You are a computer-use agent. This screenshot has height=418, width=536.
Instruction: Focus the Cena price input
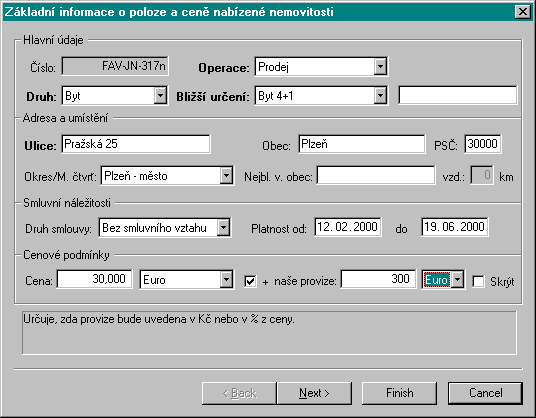[x=94, y=279]
